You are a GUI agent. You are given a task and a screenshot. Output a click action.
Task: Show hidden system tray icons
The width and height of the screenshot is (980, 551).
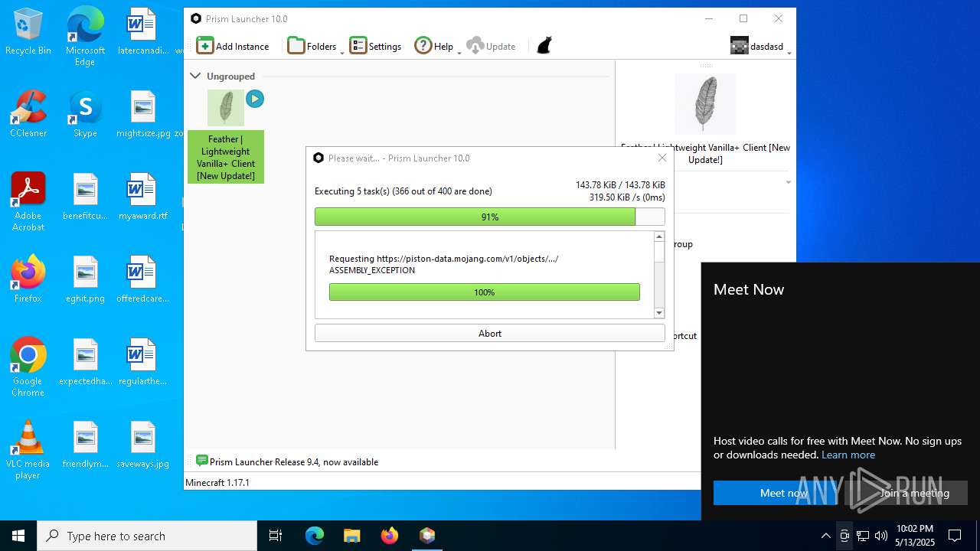tap(825, 536)
